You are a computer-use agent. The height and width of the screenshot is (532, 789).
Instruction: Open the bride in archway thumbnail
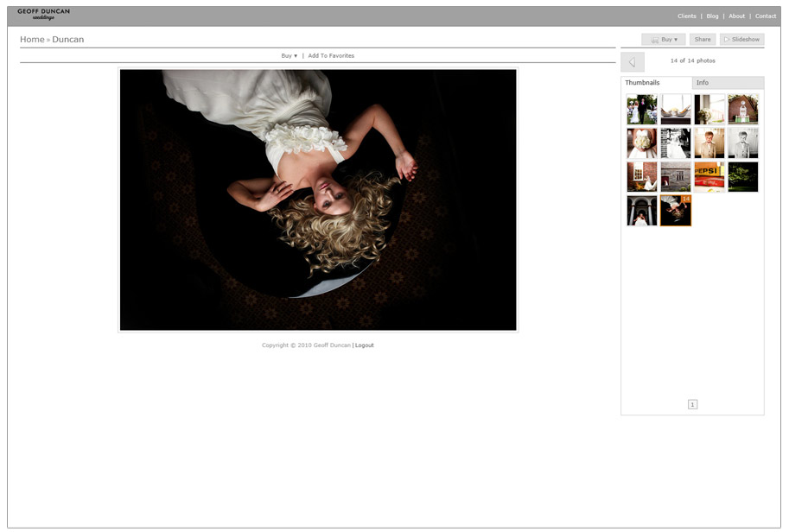click(641, 210)
